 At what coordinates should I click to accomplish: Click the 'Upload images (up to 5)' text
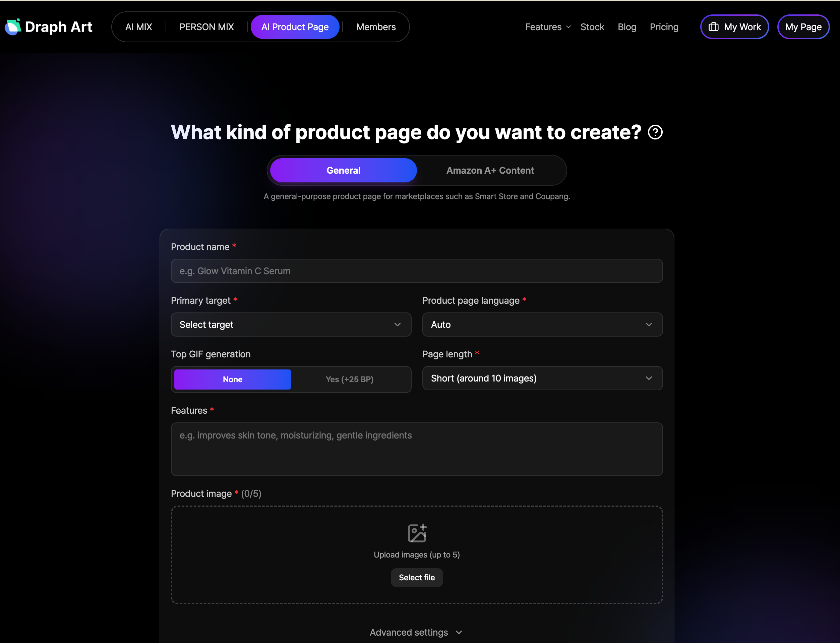pyautogui.click(x=417, y=554)
